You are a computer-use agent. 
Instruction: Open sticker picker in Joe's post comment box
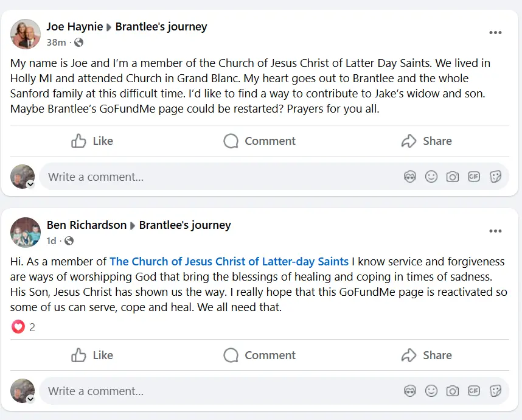point(495,177)
